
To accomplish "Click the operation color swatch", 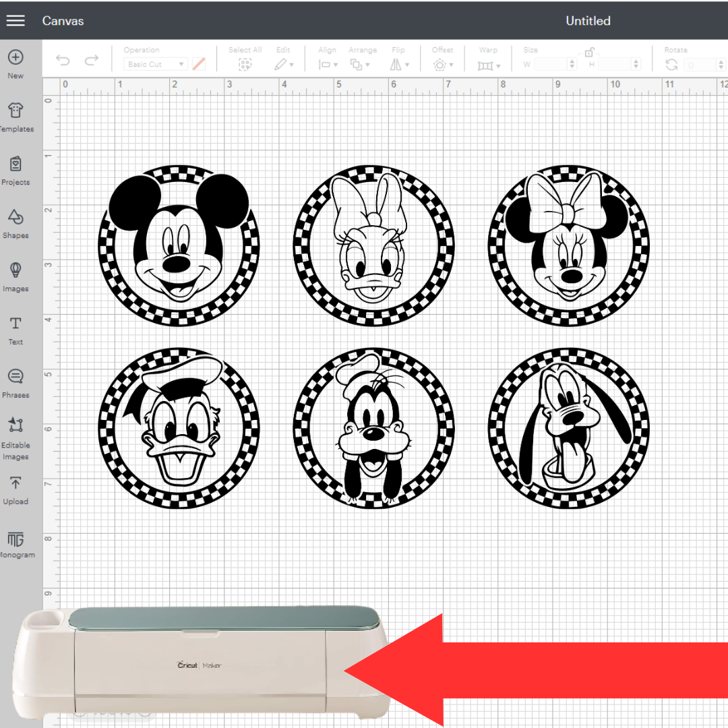I will click(199, 64).
